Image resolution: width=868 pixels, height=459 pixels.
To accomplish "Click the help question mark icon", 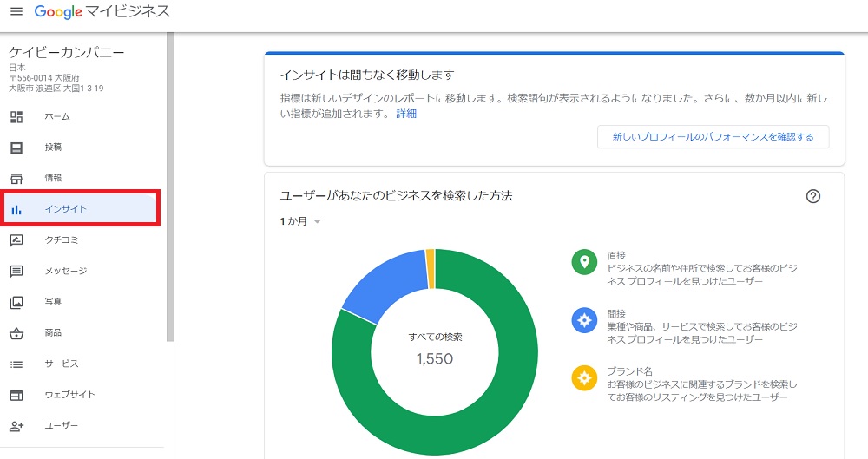I will point(812,196).
